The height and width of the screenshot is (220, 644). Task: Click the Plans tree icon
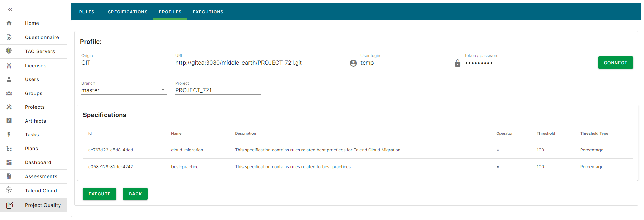coord(9,149)
